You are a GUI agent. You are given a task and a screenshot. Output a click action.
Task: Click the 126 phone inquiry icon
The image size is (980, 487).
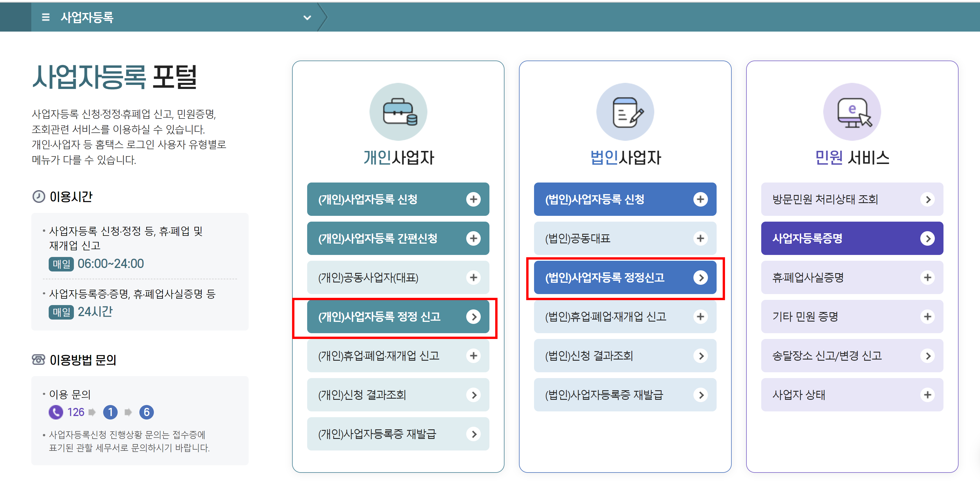(x=56, y=413)
